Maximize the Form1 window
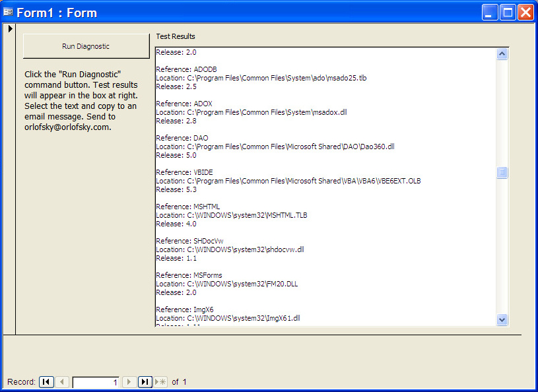The width and height of the screenshot is (538, 392). tap(508, 13)
